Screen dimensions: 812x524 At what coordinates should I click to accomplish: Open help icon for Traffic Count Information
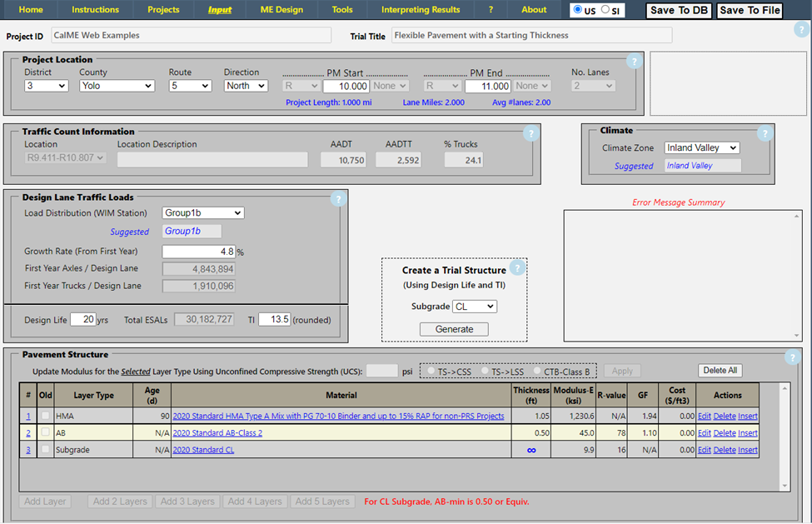tap(530, 133)
